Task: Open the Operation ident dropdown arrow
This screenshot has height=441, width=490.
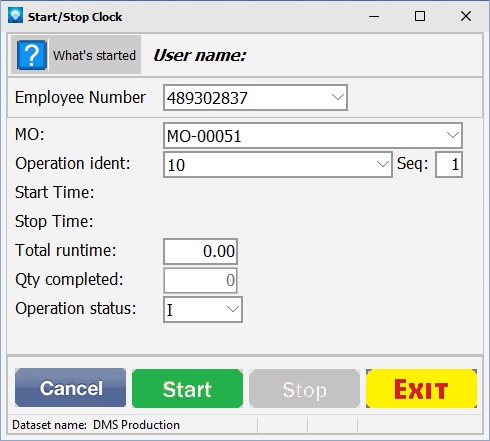Action: tap(382, 164)
